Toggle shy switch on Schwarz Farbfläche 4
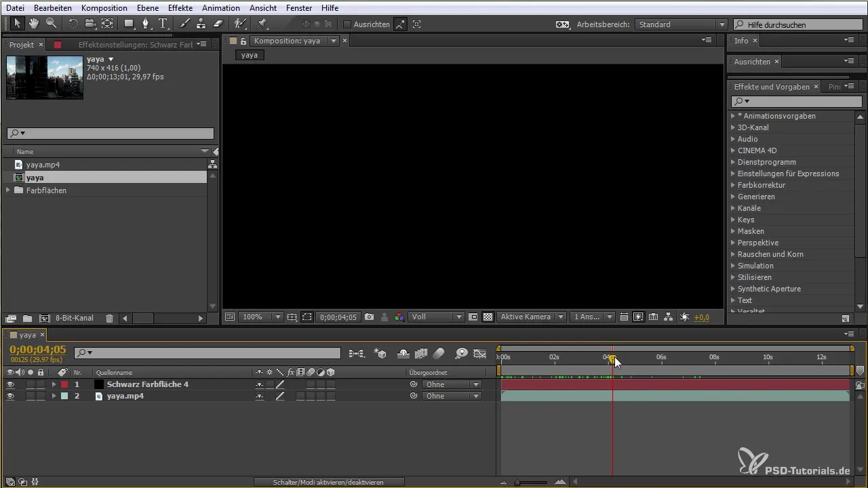This screenshot has width=868, height=488. 259,384
